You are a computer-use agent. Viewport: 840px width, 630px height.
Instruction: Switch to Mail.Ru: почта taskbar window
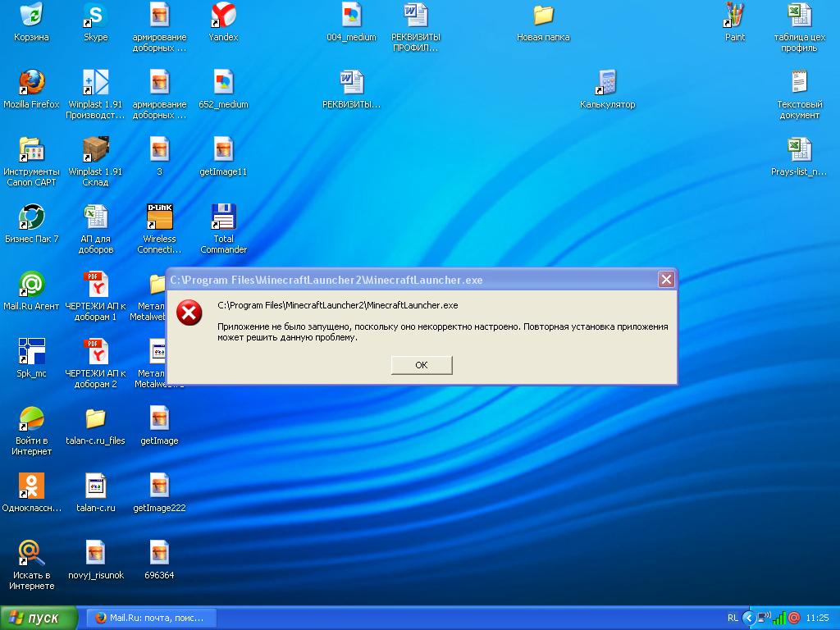pyautogui.click(x=151, y=618)
